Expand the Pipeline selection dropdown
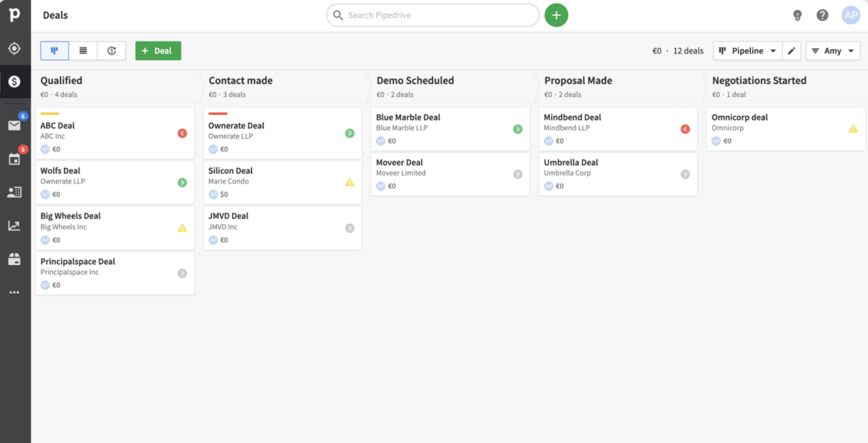868x443 pixels. 748,51
